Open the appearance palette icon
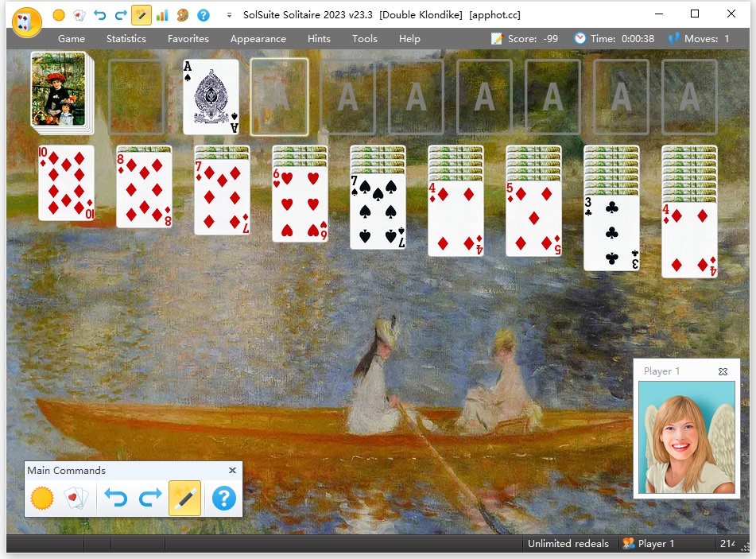The image size is (756, 559). 183,15
